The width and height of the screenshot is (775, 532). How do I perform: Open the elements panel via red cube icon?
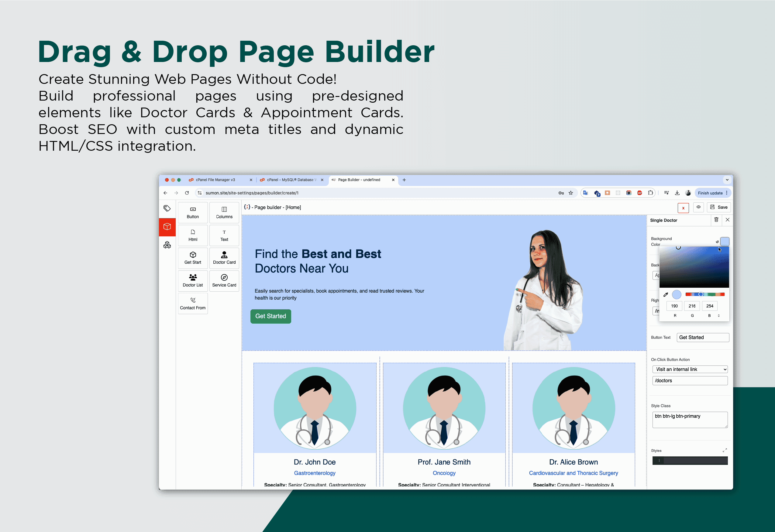167,227
